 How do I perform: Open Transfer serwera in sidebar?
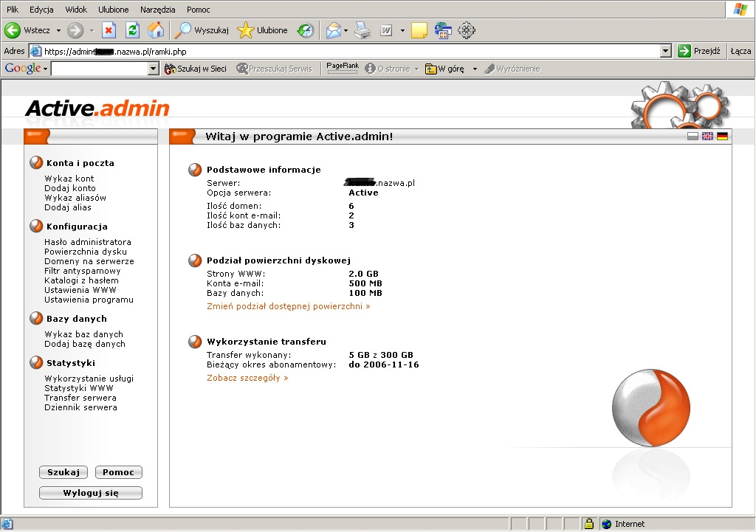tap(80, 398)
